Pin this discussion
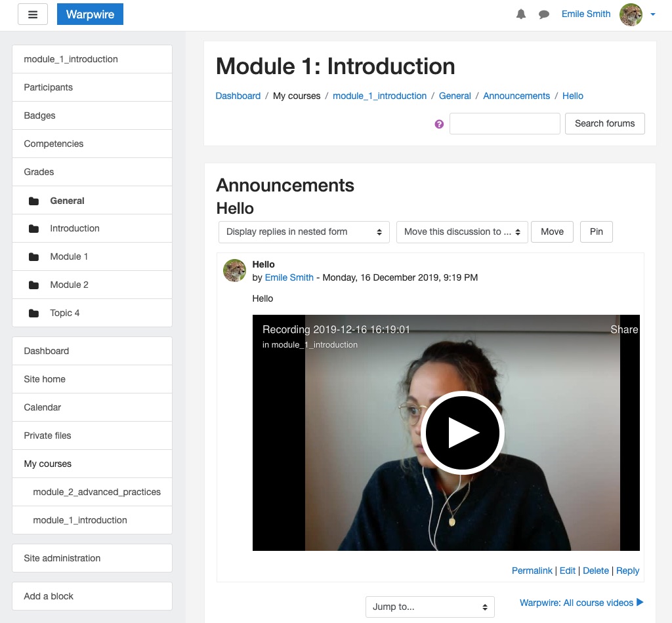Viewport: 672px width, 623px height. click(x=596, y=232)
